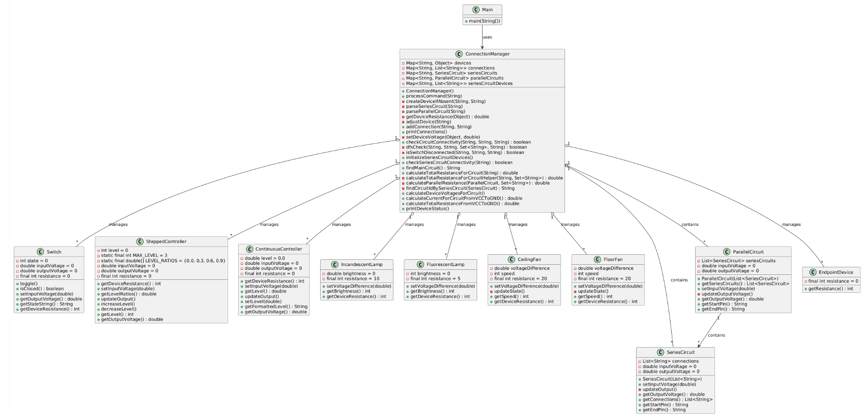This screenshot has width=868, height=417.
Task: Select the Main class title
Action: coord(488,10)
